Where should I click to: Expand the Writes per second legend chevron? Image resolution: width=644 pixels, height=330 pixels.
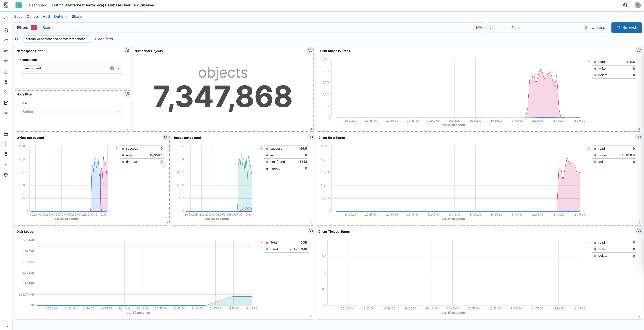[116, 148]
